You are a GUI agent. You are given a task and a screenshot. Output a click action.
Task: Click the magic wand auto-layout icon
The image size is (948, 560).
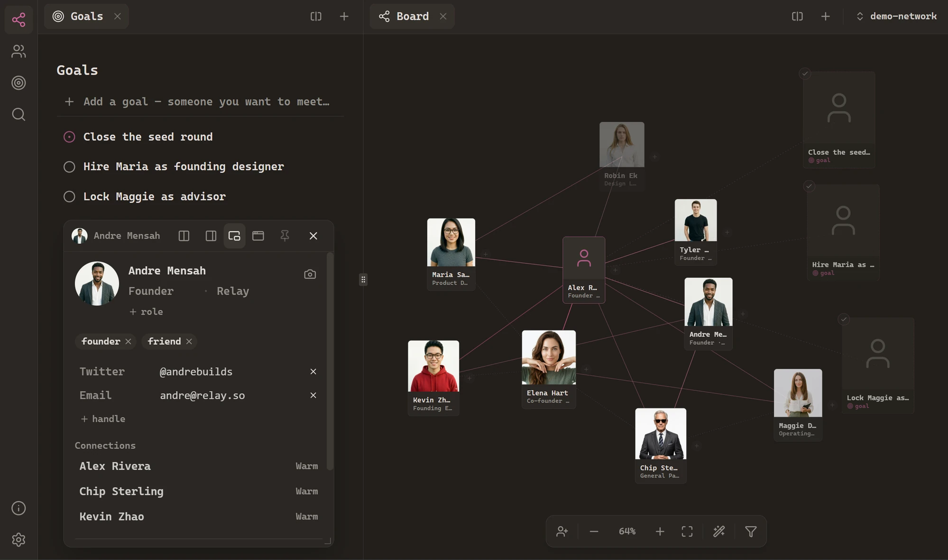[719, 532]
